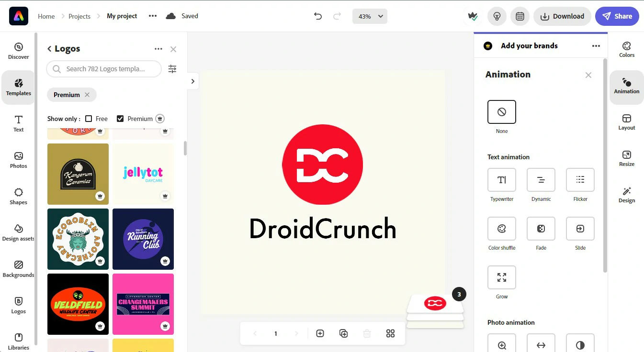The height and width of the screenshot is (352, 644).
Task: Open the Colors panel on the right
Action: tap(626, 50)
